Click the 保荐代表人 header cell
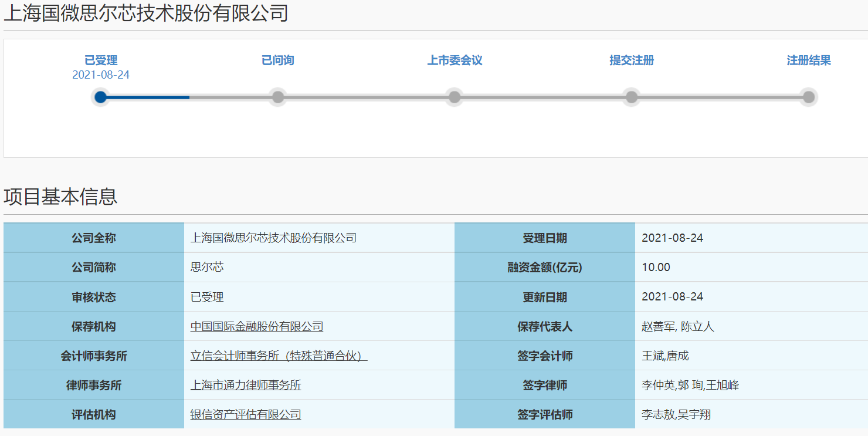 pos(545,326)
